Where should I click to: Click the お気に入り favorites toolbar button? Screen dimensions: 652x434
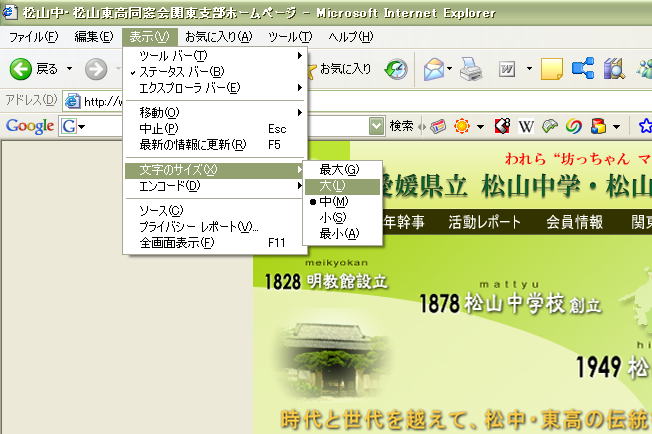pyautogui.click(x=339, y=69)
